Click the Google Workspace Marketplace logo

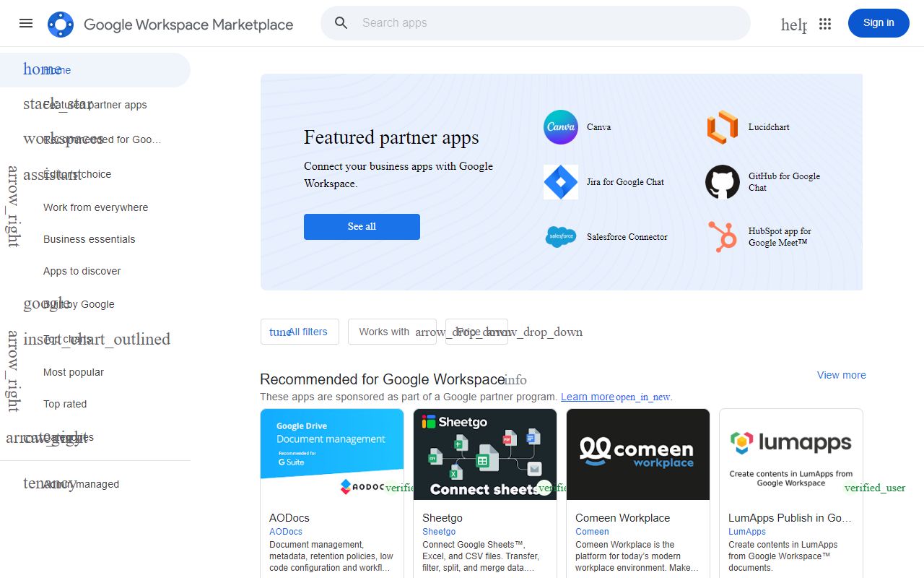(x=61, y=25)
